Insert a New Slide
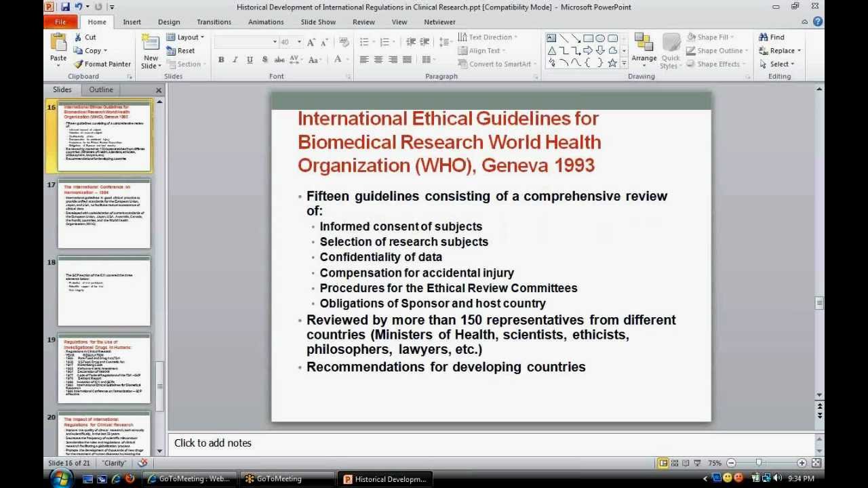This screenshot has width=868, height=488. click(151, 52)
